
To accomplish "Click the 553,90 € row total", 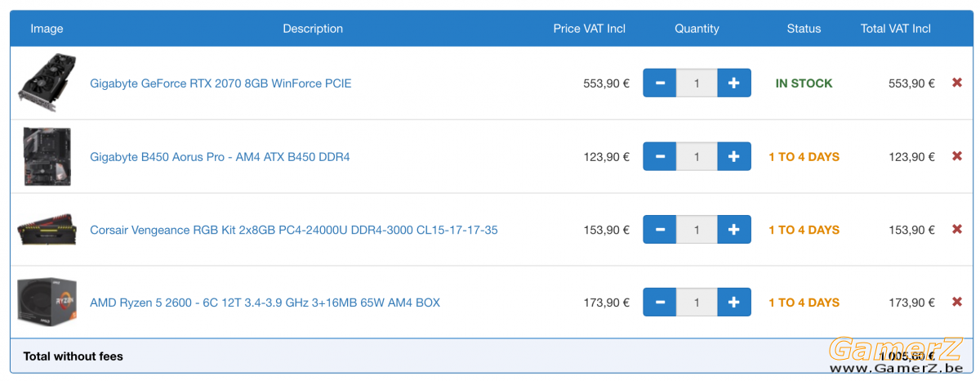I will [x=911, y=83].
